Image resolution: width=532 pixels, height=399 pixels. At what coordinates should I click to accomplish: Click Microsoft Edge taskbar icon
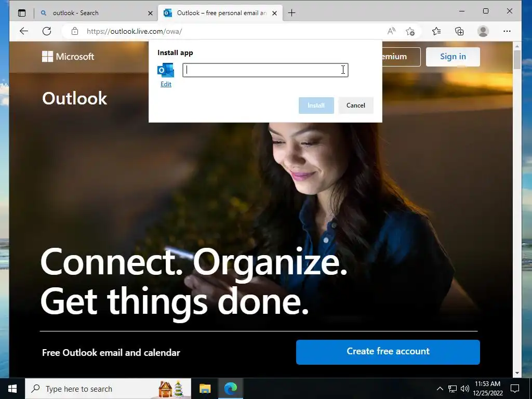[231, 389]
